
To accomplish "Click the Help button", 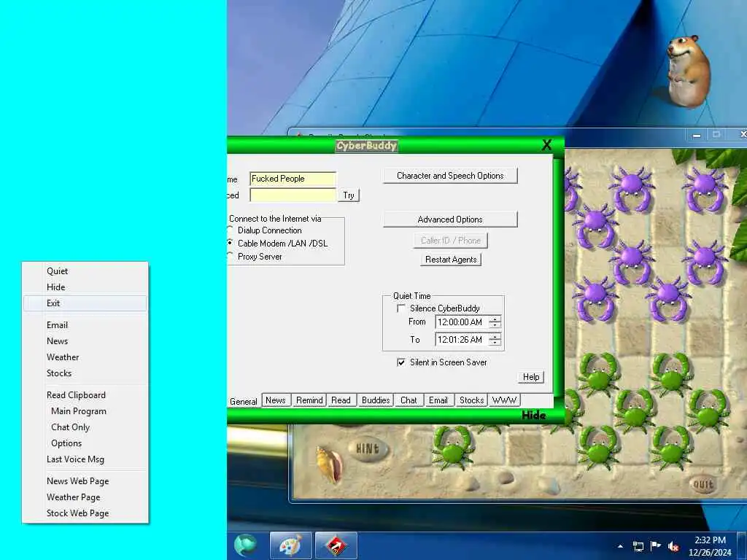I will (531, 377).
